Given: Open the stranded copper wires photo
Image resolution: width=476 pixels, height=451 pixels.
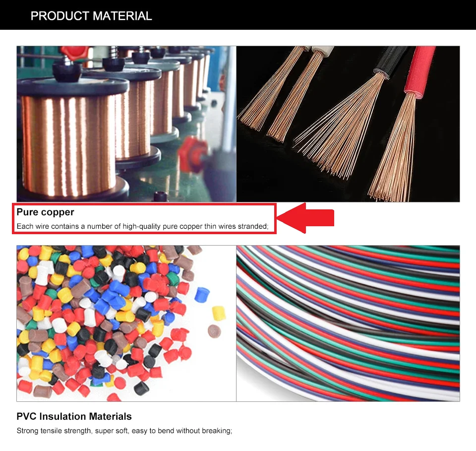Looking at the screenshot, I should pyautogui.click(x=348, y=124).
